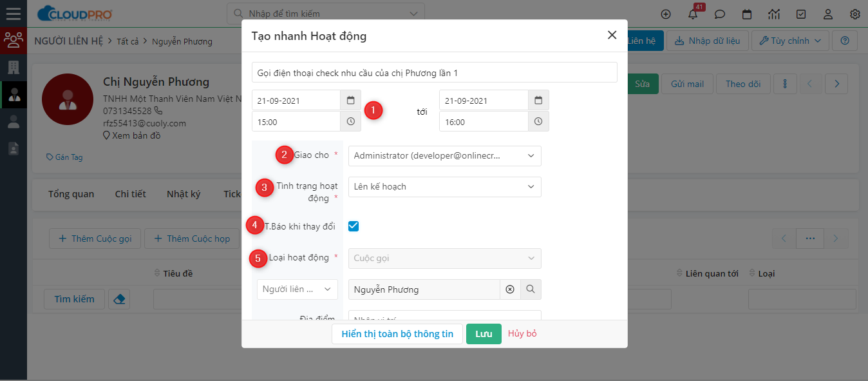Open the Loại hoạt động dropdown

coord(444,259)
